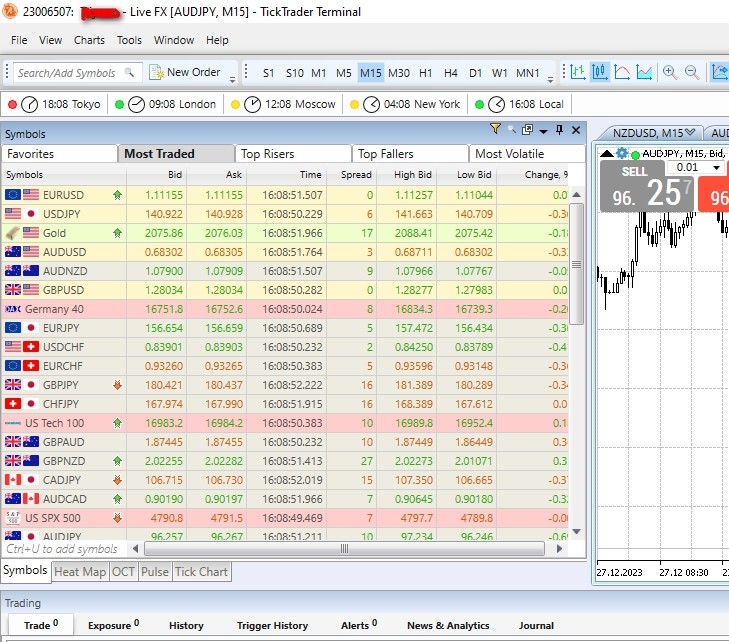Open News & Analytics tab

click(448, 625)
